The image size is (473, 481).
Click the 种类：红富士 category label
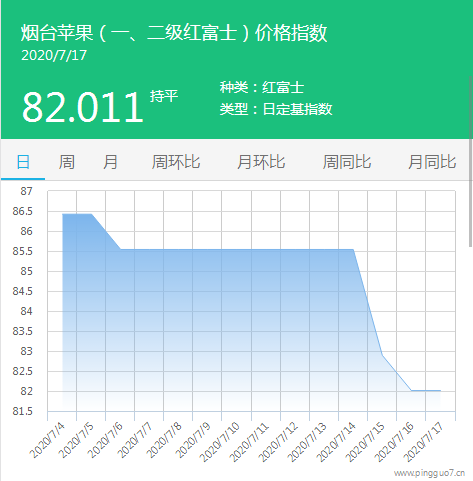[x=262, y=88]
